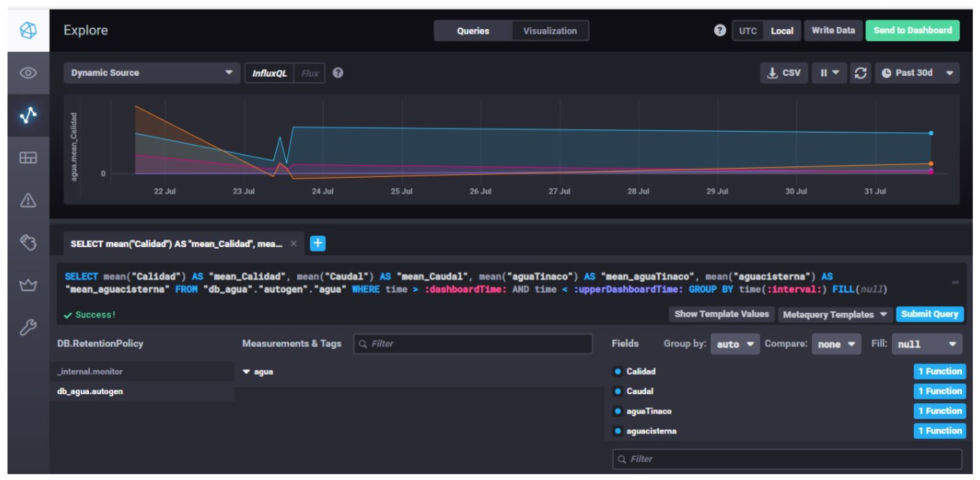Open Past 30d time range dropdown
Image resolution: width=980 pixels, height=480 pixels.
tap(917, 73)
